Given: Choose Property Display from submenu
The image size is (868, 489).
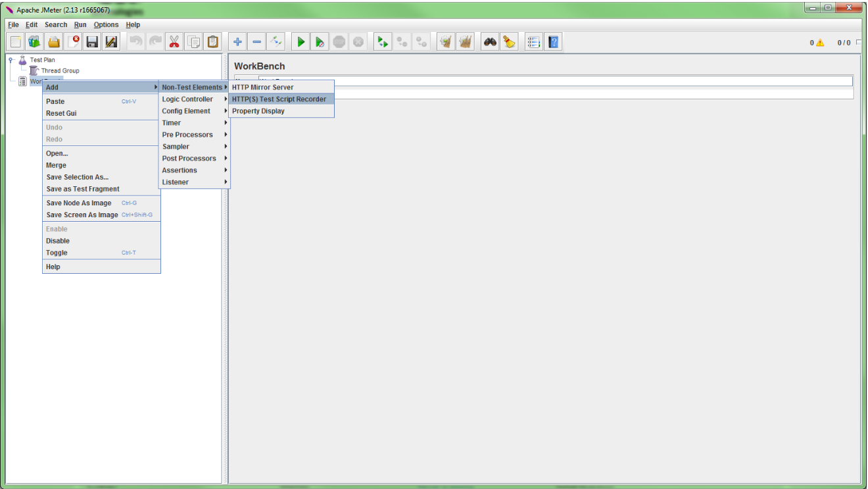Looking at the screenshot, I should click(x=258, y=111).
